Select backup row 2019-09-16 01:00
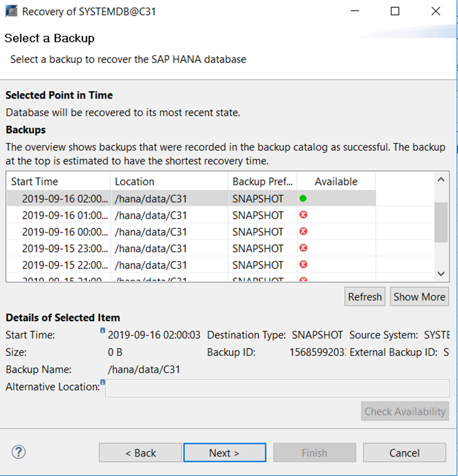 [x=191, y=215]
